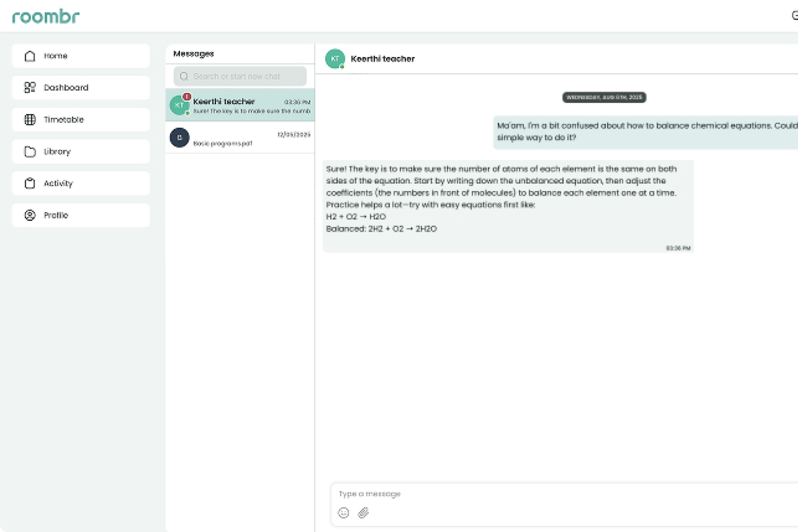This screenshot has width=798, height=532.
Task: Open the Basic programs.pdf conversation
Action: point(240,138)
